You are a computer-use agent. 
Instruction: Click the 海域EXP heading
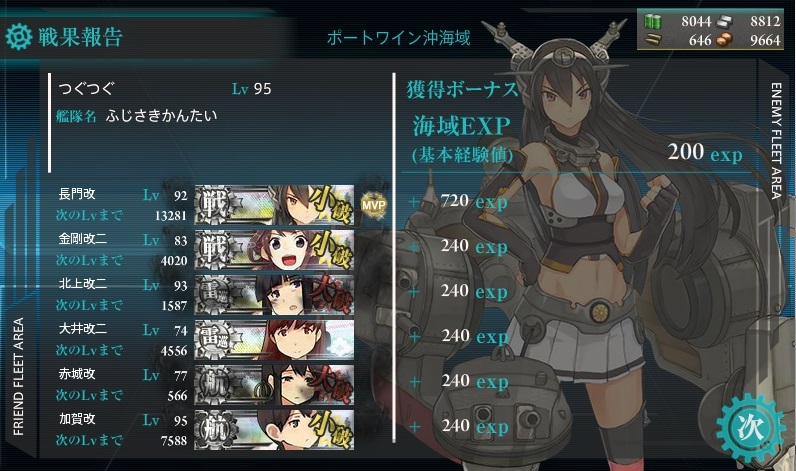[x=461, y=125]
